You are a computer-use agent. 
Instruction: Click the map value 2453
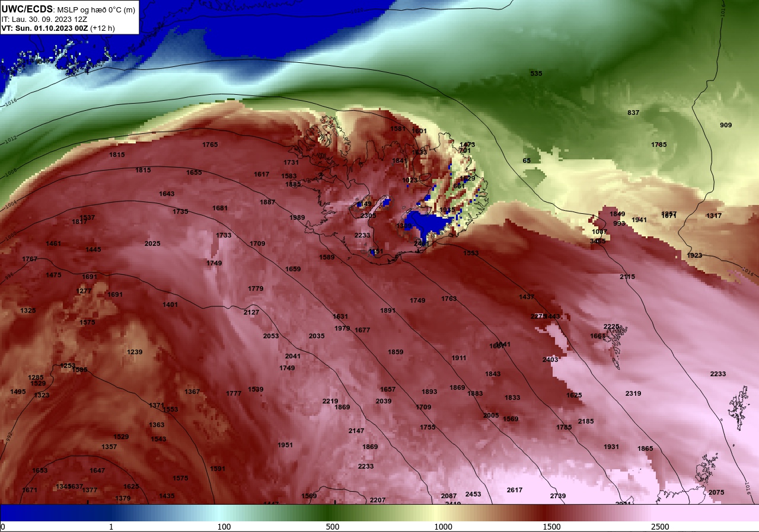point(473,494)
